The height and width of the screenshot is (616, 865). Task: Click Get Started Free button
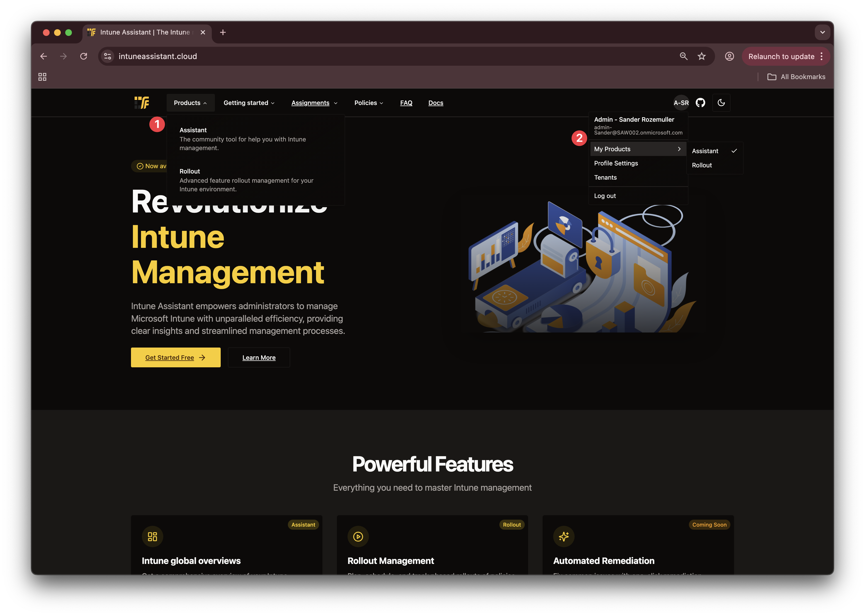(176, 357)
